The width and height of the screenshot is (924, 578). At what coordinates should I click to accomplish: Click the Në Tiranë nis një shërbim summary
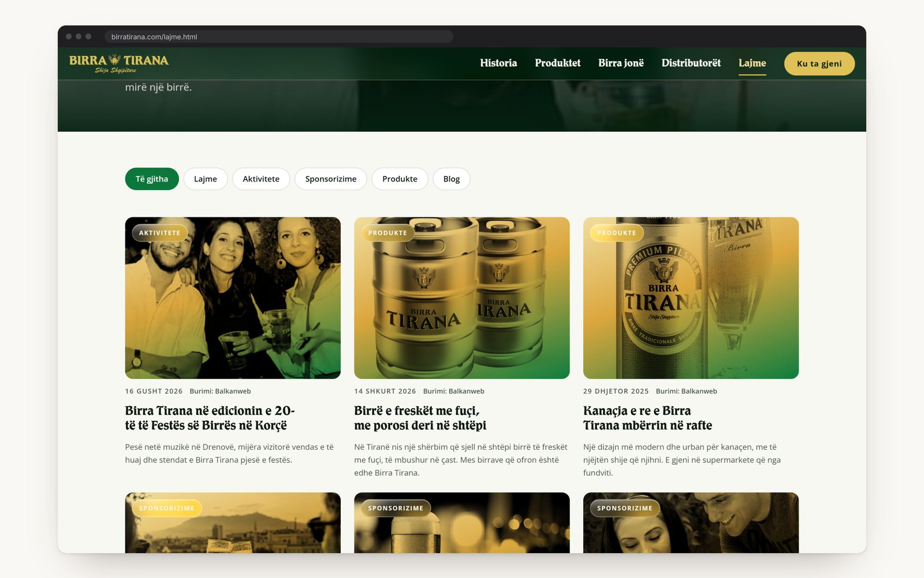tap(461, 460)
